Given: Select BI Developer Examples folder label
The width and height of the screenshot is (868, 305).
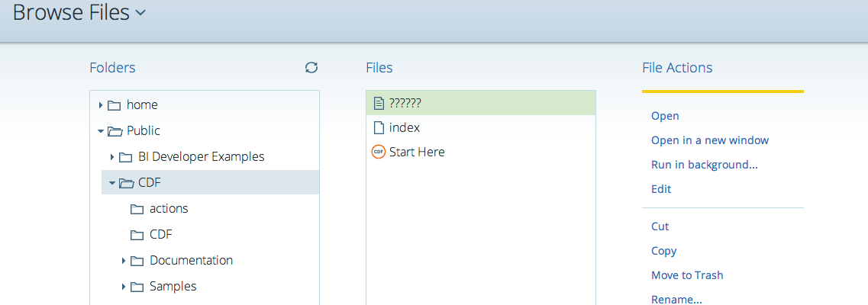Looking at the screenshot, I should (202, 157).
